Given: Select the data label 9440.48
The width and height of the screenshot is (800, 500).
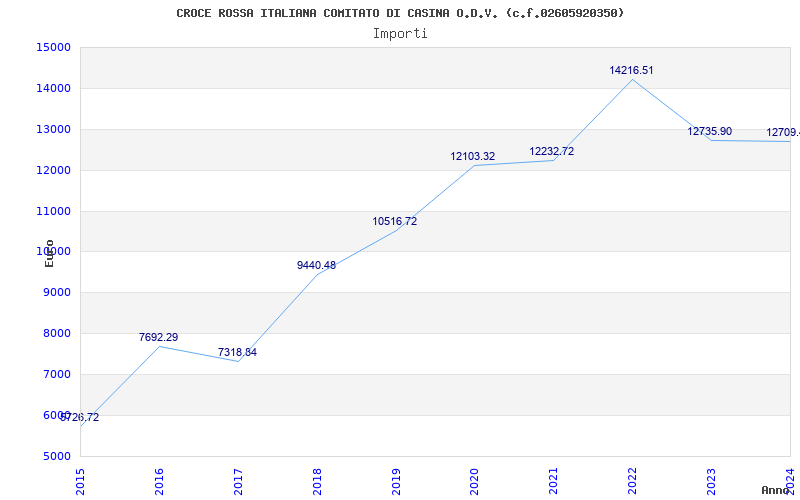Looking at the screenshot, I should click(316, 265).
